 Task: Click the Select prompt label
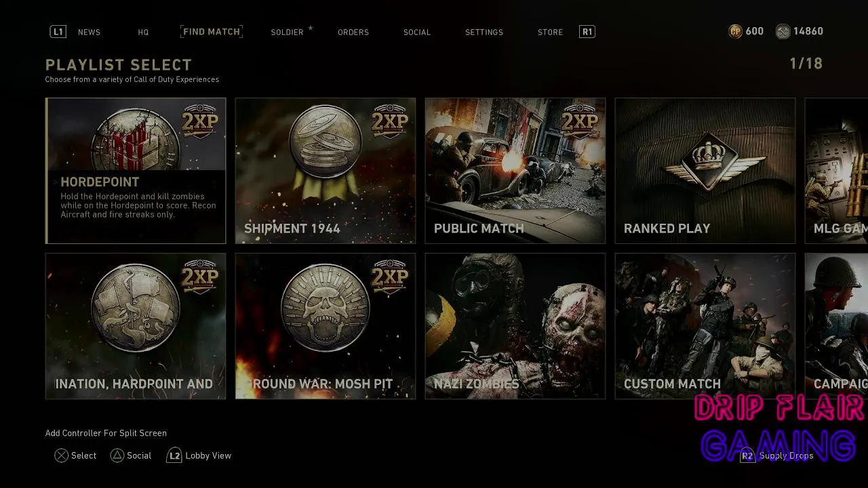[84, 455]
